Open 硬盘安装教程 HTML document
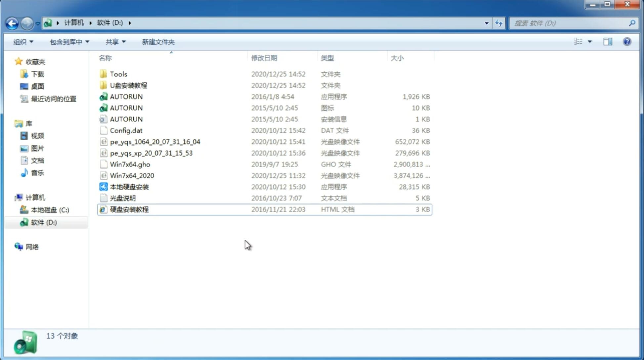The image size is (644, 360). pos(129,209)
